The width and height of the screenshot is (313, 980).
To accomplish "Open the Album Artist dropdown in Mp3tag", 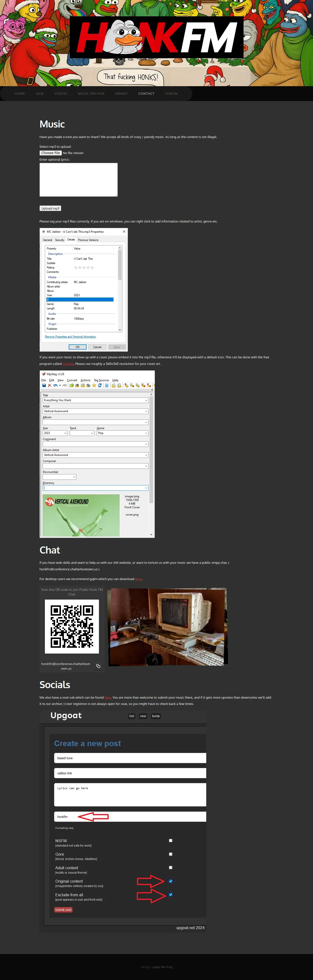I will point(146,455).
